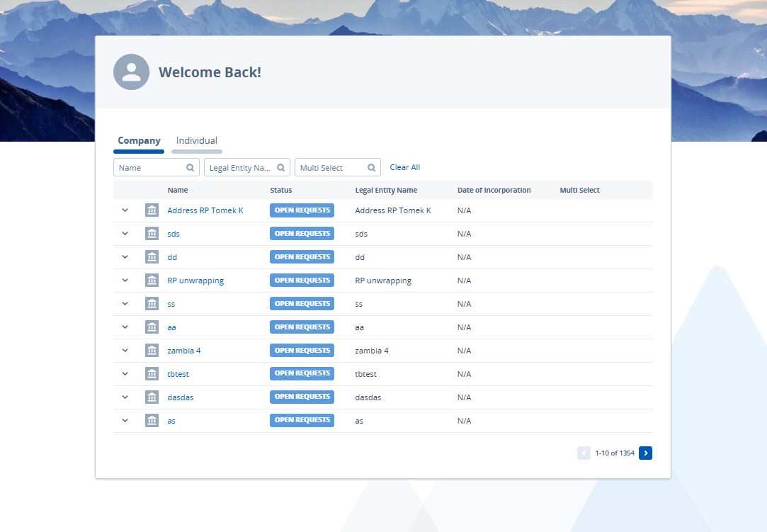Click the Name search input field
The height and width of the screenshot is (532, 767).
tap(149, 167)
